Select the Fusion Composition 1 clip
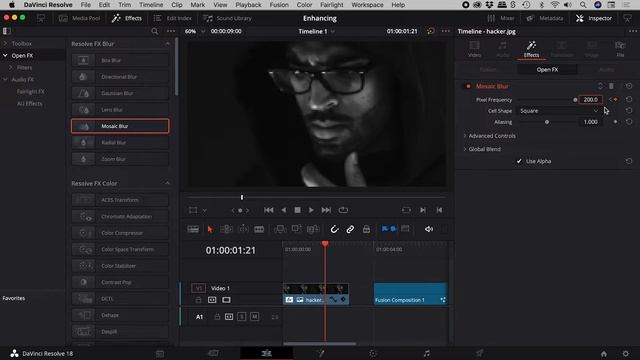The image size is (640, 360). tap(410, 293)
